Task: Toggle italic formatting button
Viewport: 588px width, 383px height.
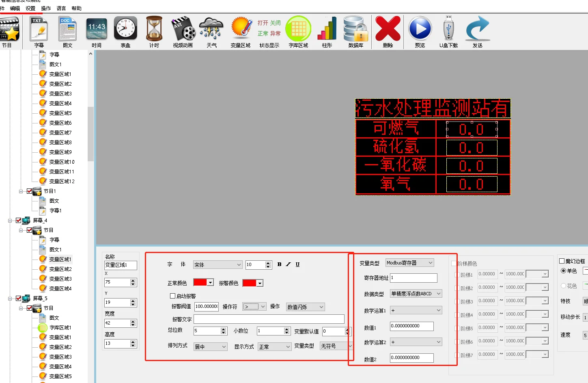Action: click(288, 264)
